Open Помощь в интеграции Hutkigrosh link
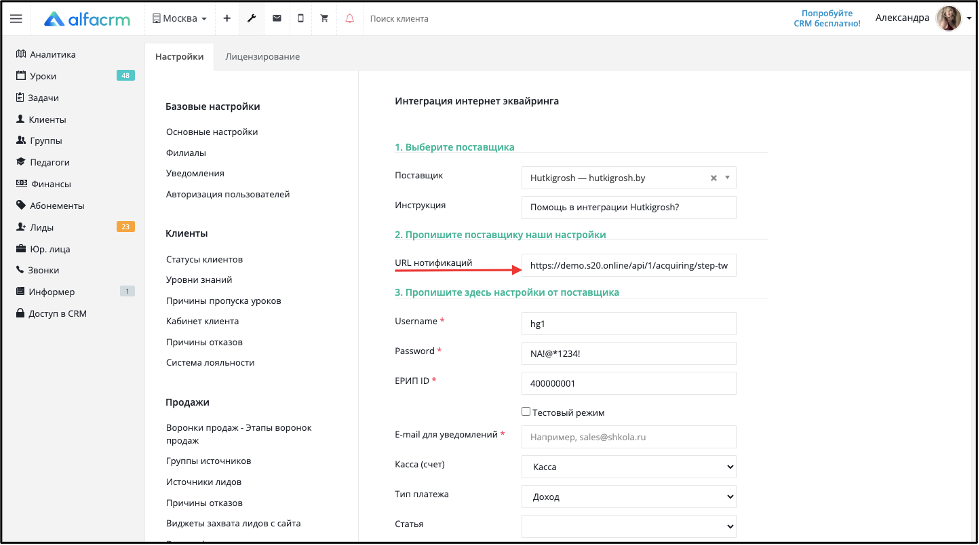This screenshot has width=979, height=545. 604,207
